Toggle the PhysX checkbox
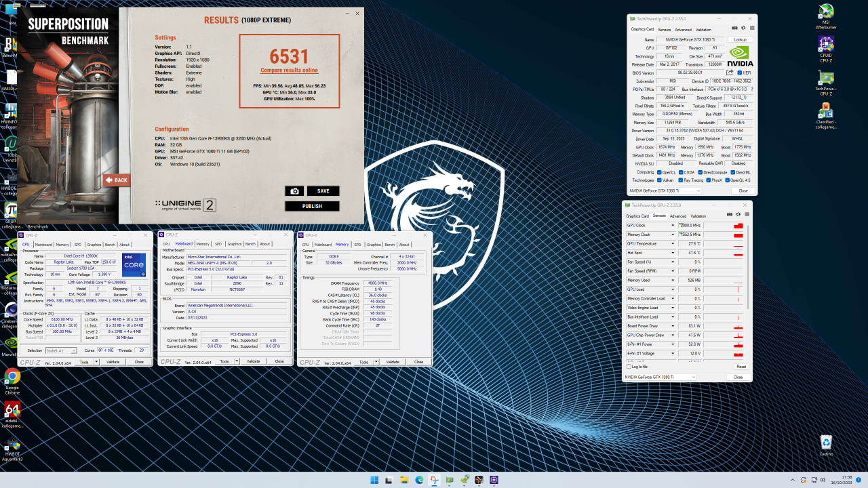 708,180
